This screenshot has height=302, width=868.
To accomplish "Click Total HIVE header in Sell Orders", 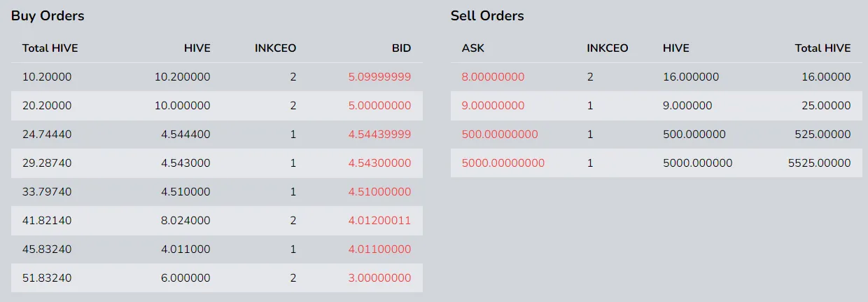I will pyautogui.click(x=823, y=48).
